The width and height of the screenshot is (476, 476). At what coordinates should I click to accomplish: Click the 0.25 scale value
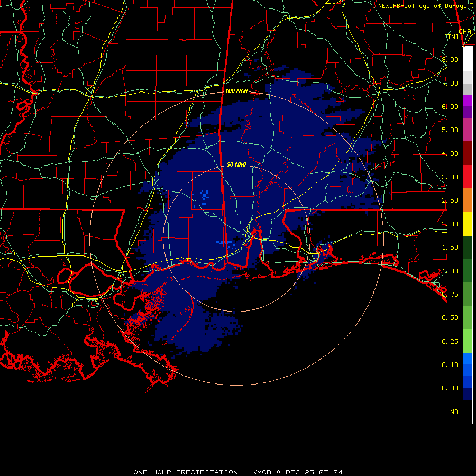[x=450, y=342]
